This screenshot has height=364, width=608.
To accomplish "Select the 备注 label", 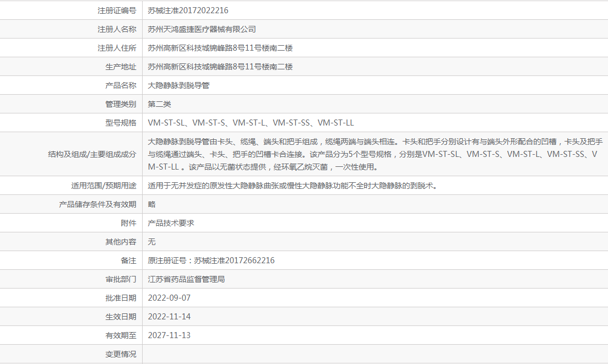I will click(x=128, y=260).
